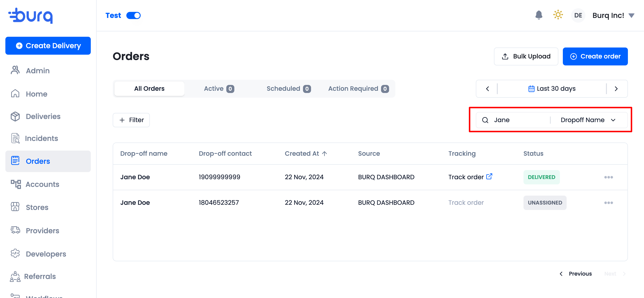Open the Burq Inc! account dropdown
Image resolution: width=644 pixels, height=298 pixels.
631,15
